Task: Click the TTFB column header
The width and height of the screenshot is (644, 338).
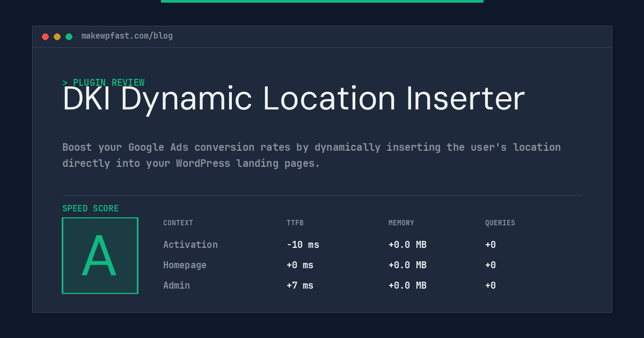Action: click(x=295, y=223)
